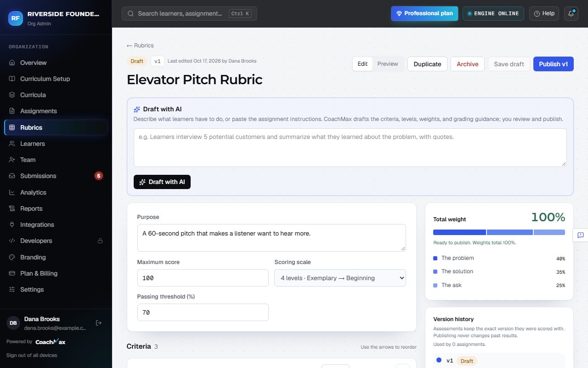Click the Settings sliders icon
The image size is (588, 368).
point(12,289)
